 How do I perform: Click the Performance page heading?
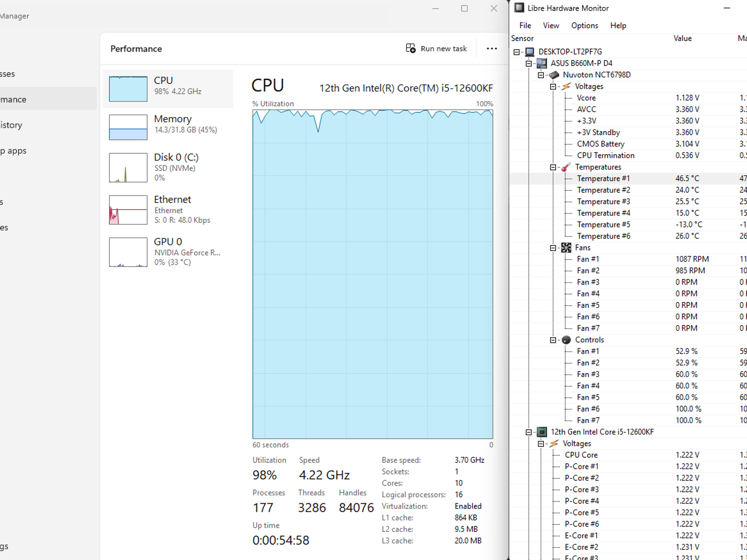tap(136, 49)
